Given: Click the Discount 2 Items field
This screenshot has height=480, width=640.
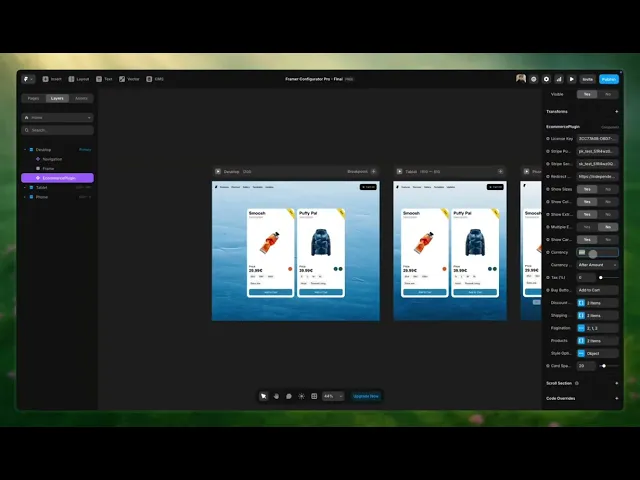Looking at the screenshot, I should pyautogui.click(x=598, y=303).
